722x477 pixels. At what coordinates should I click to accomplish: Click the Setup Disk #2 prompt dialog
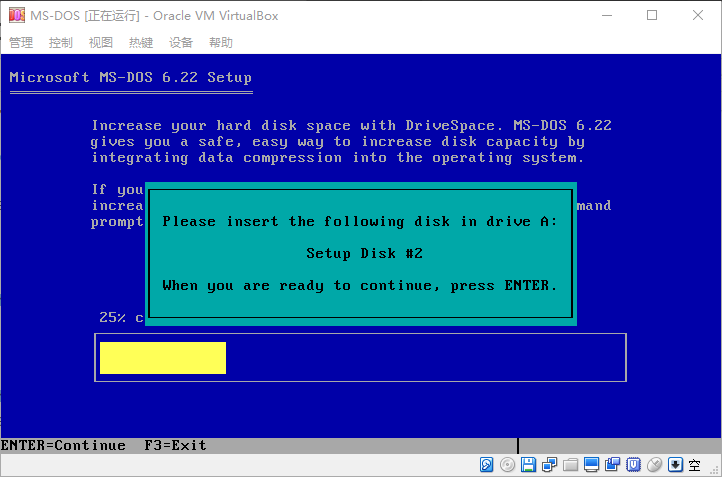tap(361, 254)
